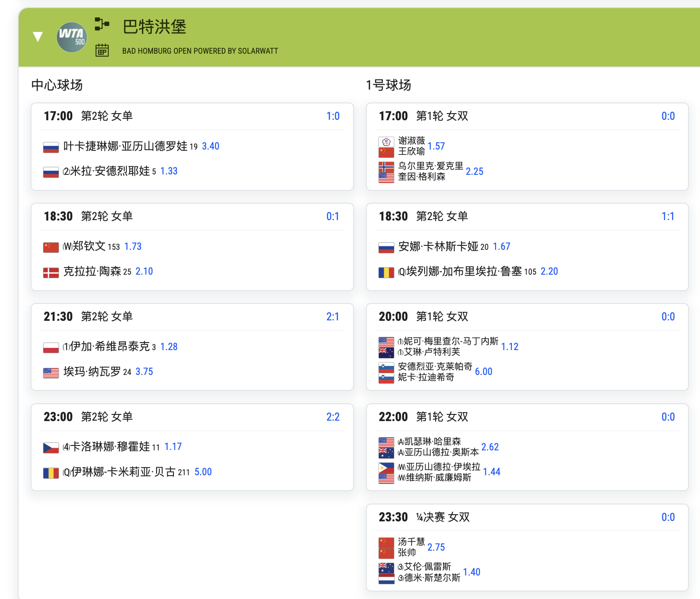Open head-to-head 2:1 in 21:30 match
Screen dimensions: 700x599
[333, 316]
